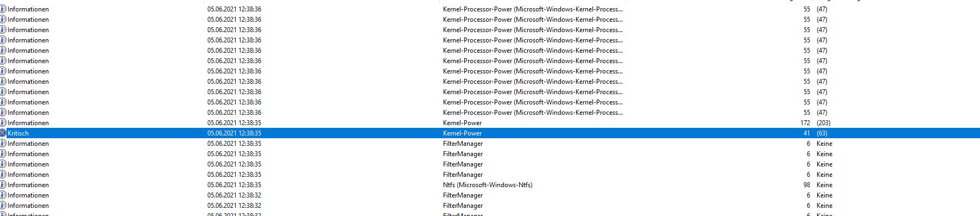Click task category (63) of critical event
This screenshot has height=216, width=980.
click(x=822, y=133)
